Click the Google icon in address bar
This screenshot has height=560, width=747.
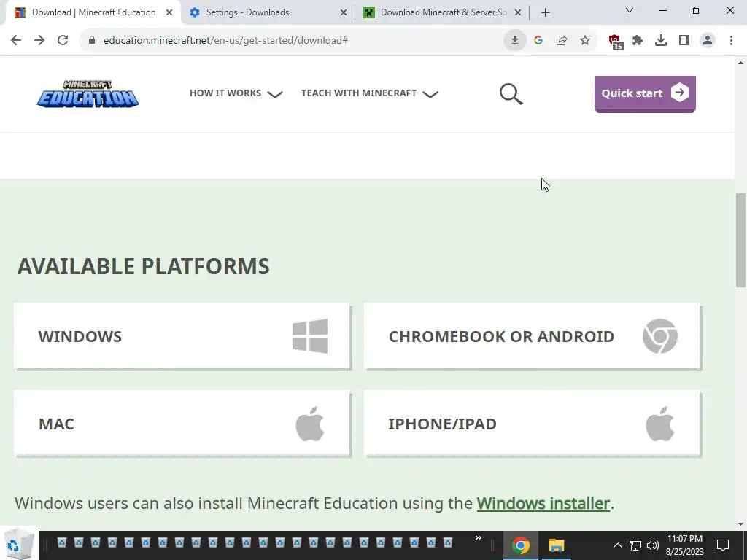(x=538, y=40)
